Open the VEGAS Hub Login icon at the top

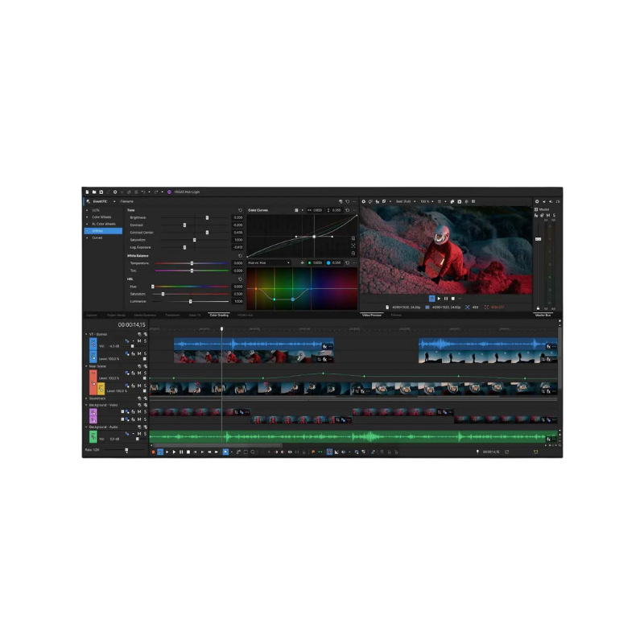point(169,191)
